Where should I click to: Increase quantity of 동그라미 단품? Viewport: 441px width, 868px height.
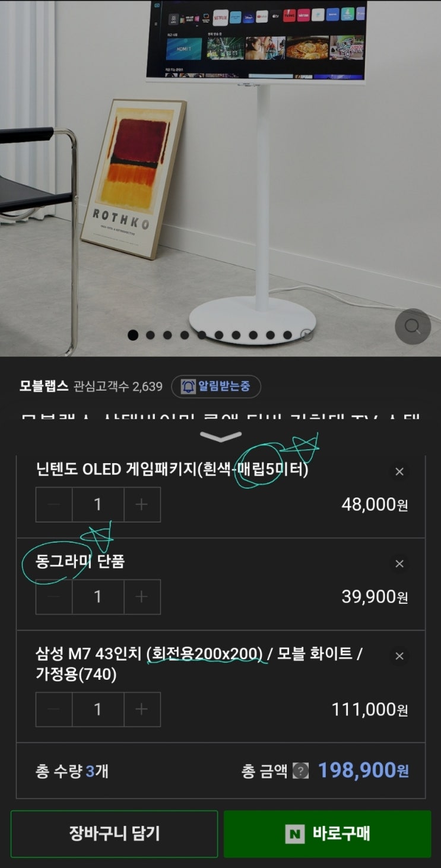pyautogui.click(x=142, y=597)
